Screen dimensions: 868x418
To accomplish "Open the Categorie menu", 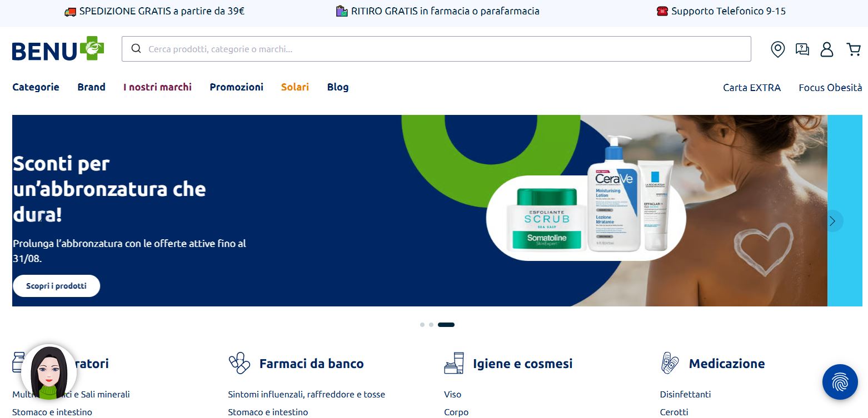I will [x=36, y=87].
